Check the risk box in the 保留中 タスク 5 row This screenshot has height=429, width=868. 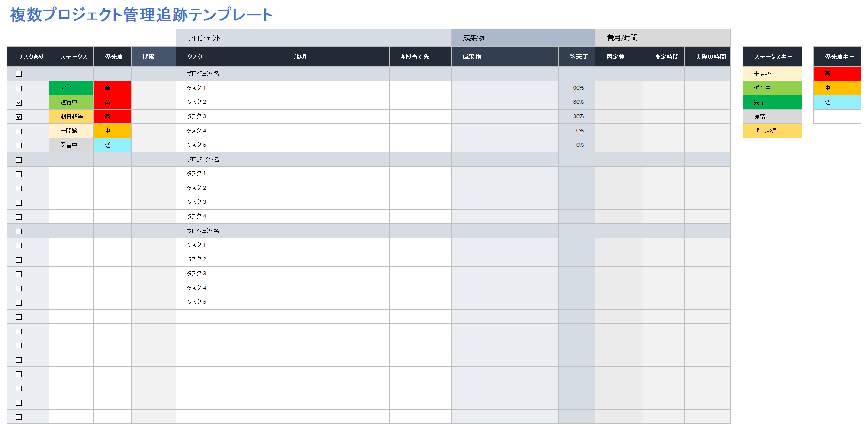19,145
